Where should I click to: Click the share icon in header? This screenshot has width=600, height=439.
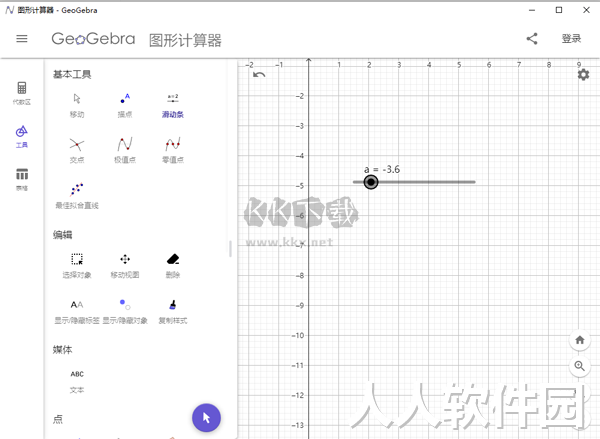(x=532, y=39)
